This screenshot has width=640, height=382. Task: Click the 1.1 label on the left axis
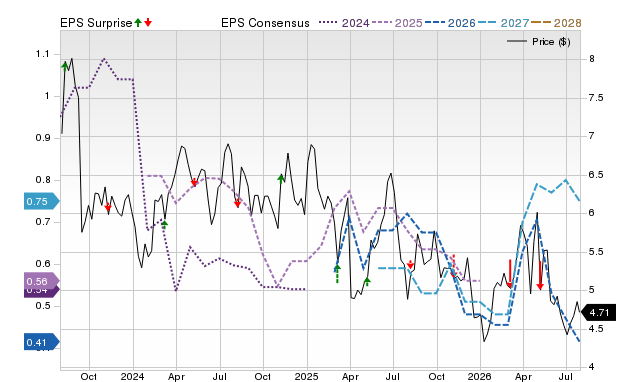point(42,54)
